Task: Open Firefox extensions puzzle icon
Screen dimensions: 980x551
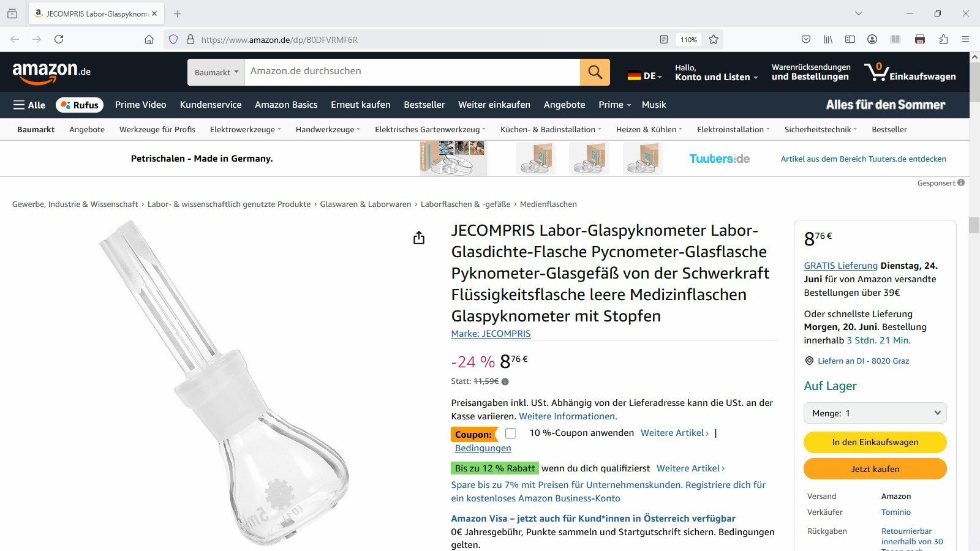Action: click(x=943, y=39)
